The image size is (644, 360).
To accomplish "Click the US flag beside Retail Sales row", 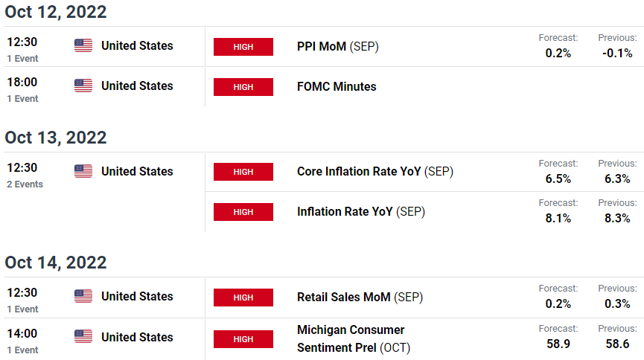I will point(83,296).
